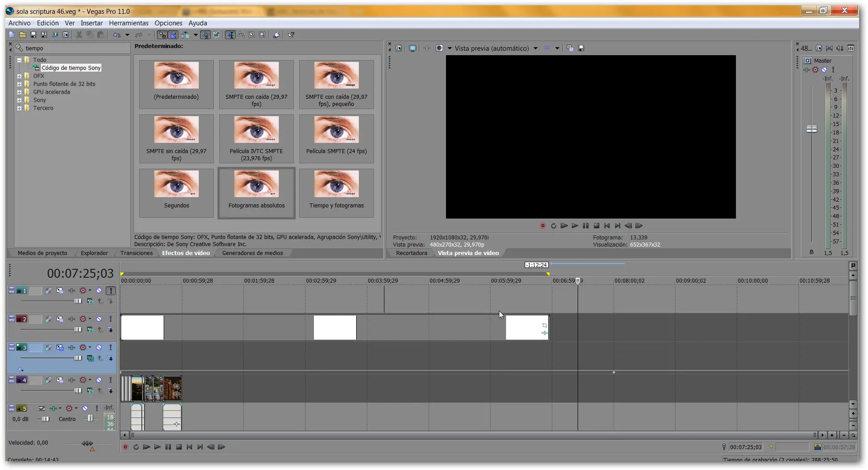Click the tiempo search field
Image resolution: width=868 pixels, height=470 pixels.
tap(76, 48)
